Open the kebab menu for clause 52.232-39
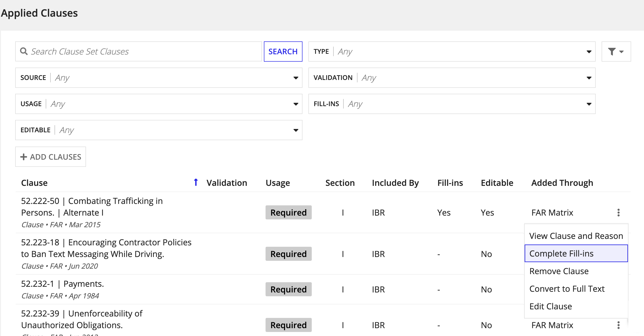Image resolution: width=644 pixels, height=336 pixels. (x=618, y=325)
